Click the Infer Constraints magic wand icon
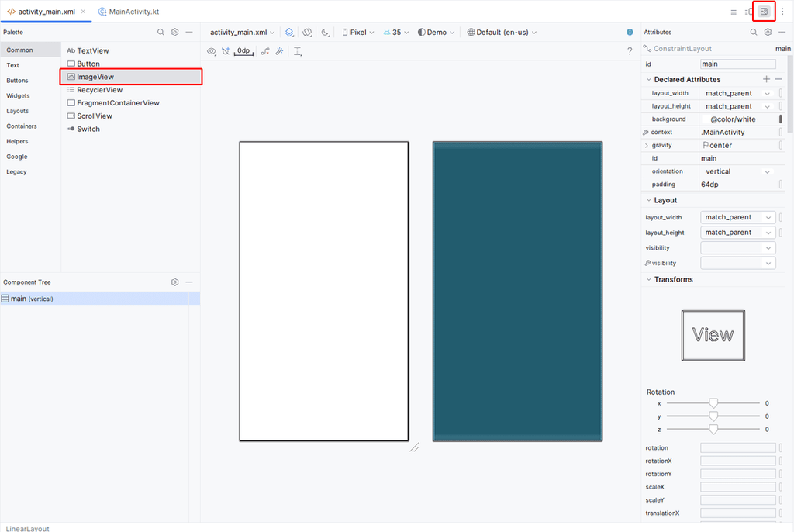This screenshot has width=794, height=532. [279, 51]
